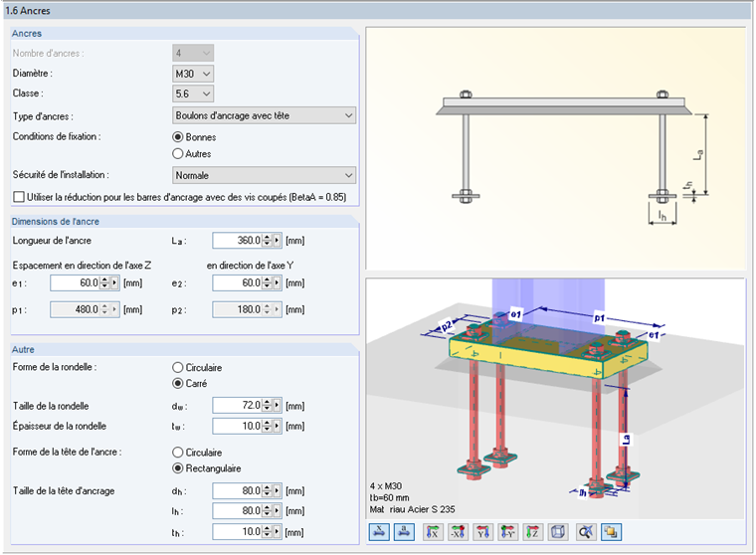Image resolution: width=756 pixels, height=555 pixels.
Task: Choose Circulaire anchor head shape
Action: click(x=178, y=453)
